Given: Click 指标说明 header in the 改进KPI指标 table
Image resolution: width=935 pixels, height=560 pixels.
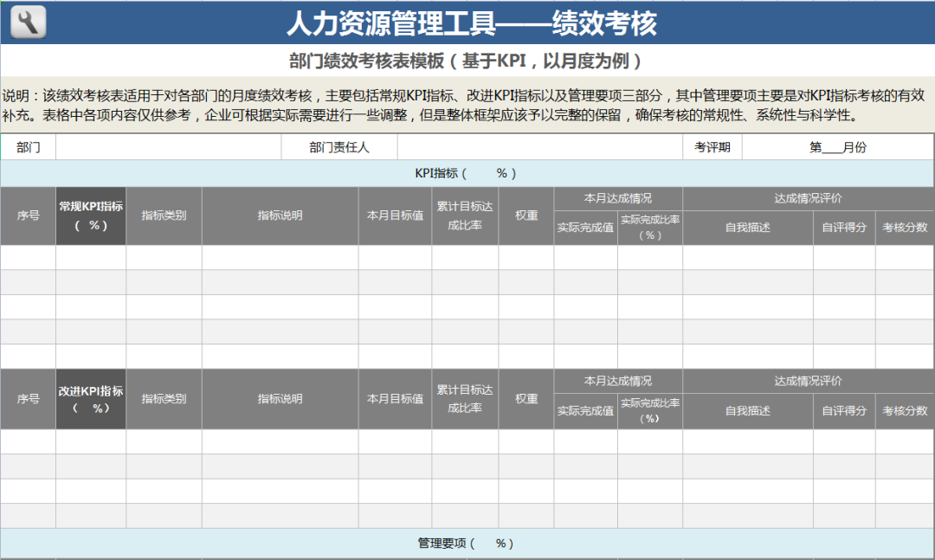Looking at the screenshot, I should pyautogui.click(x=280, y=399).
